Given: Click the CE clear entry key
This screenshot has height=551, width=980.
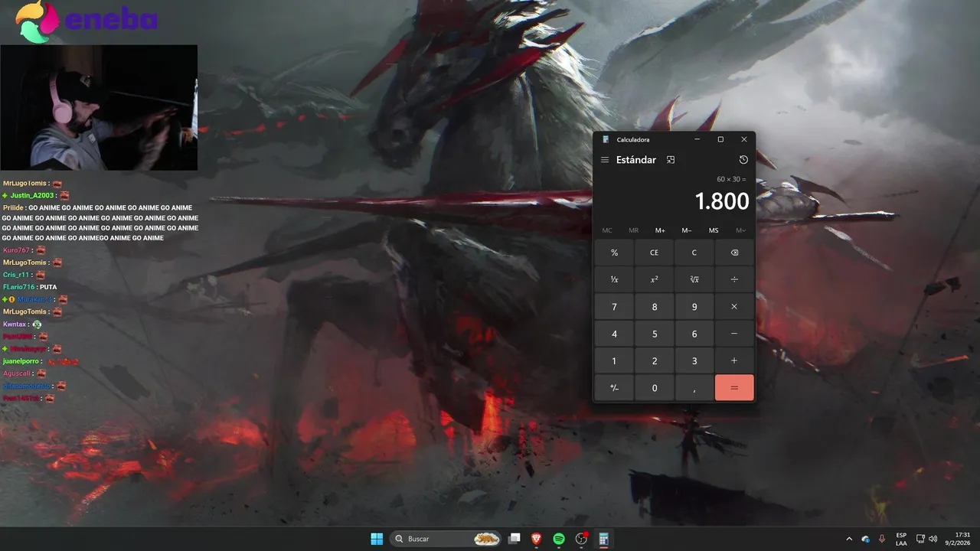Looking at the screenshot, I should point(654,253).
